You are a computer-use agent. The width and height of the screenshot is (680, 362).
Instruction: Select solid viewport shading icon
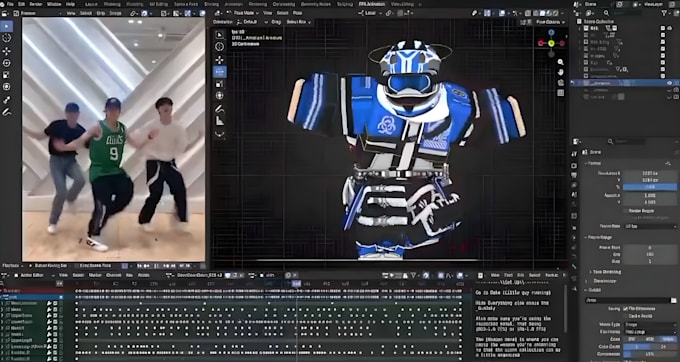(542, 13)
